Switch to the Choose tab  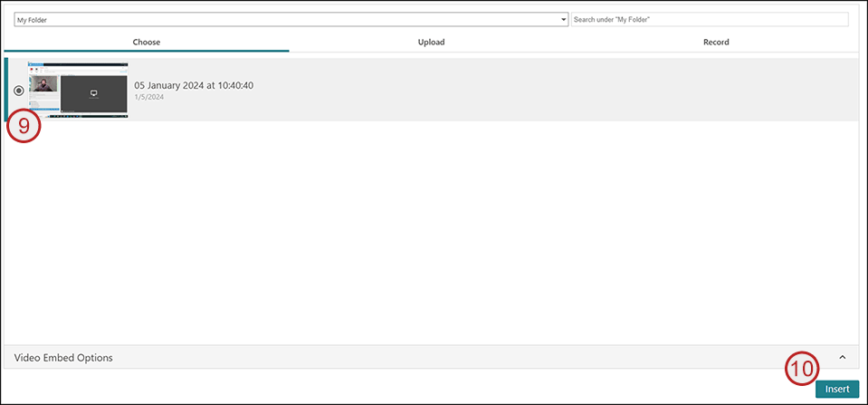[147, 42]
